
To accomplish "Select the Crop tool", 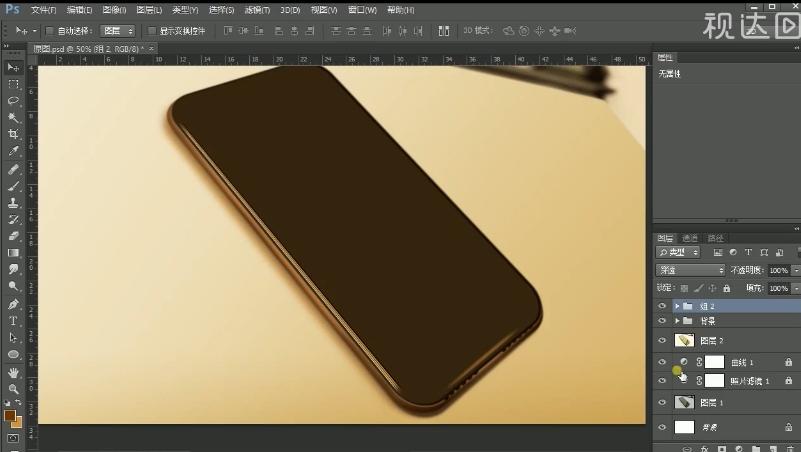I will point(13,134).
